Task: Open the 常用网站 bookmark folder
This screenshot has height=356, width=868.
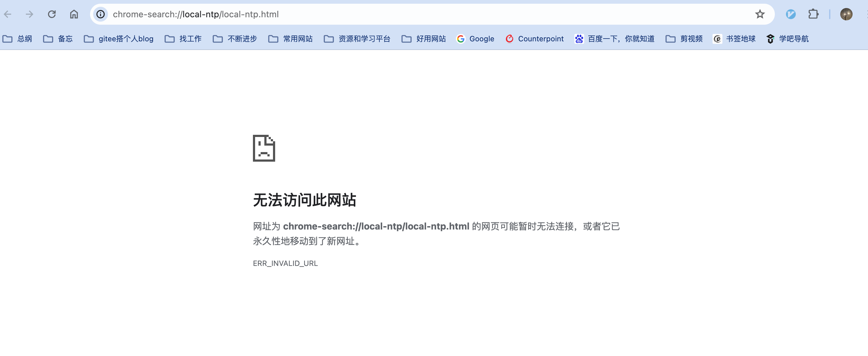Action: click(291, 39)
